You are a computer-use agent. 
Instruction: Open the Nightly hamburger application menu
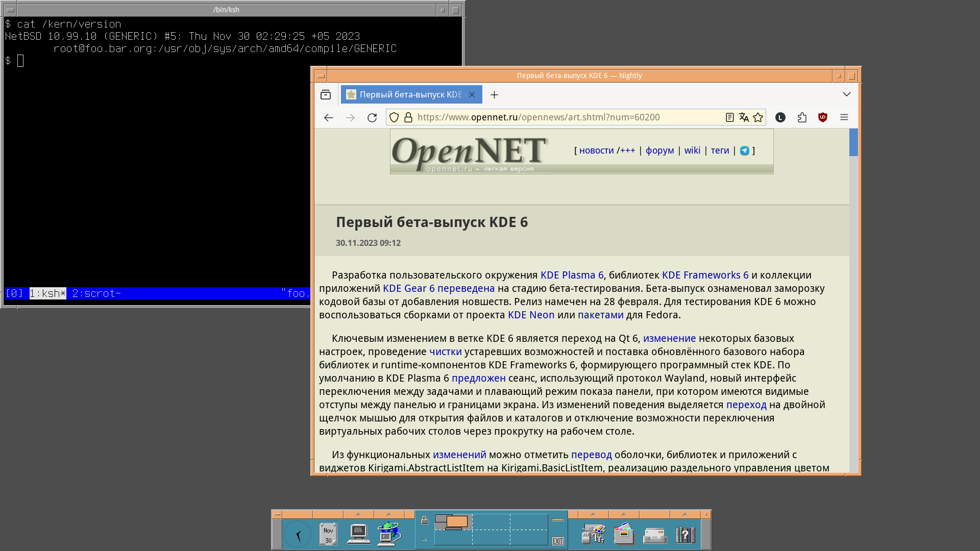coord(844,118)
